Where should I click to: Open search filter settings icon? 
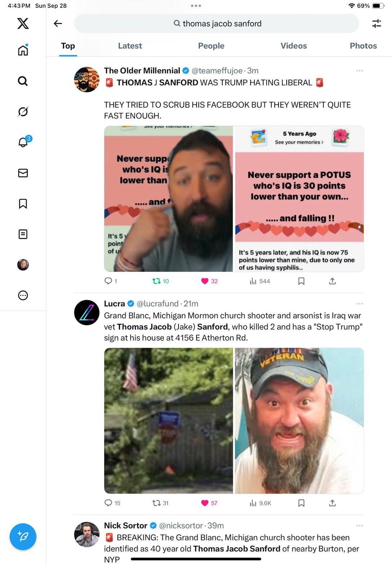coord(377,24)
